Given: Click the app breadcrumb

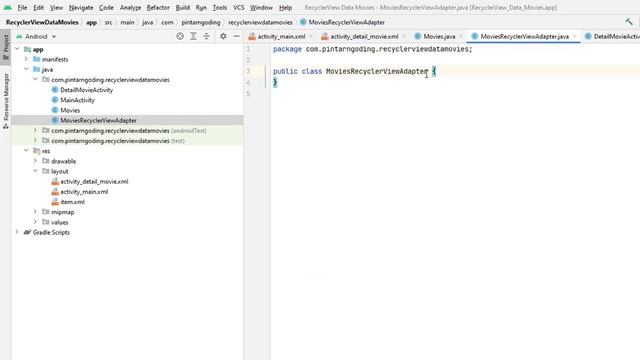Looking at the screenshot, I should pyautogui.click(x=91, y=22).
